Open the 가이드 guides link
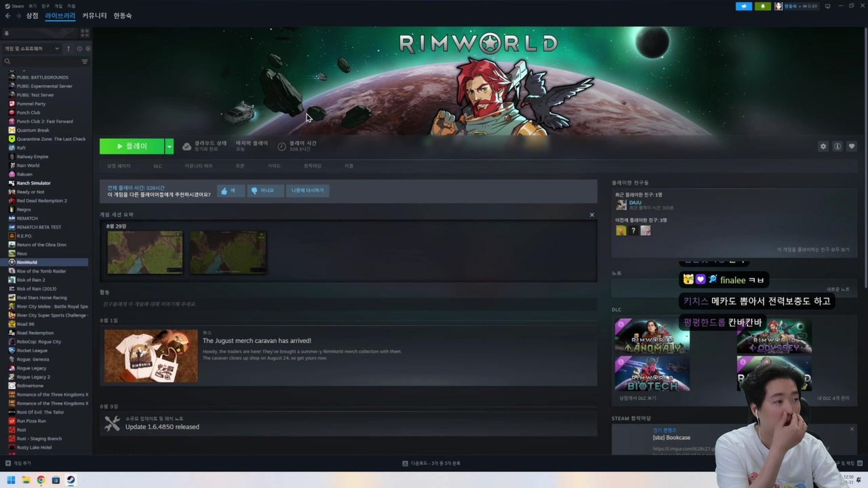The height and width of the screenshot is (488, 868). click(x=274, y=166)
